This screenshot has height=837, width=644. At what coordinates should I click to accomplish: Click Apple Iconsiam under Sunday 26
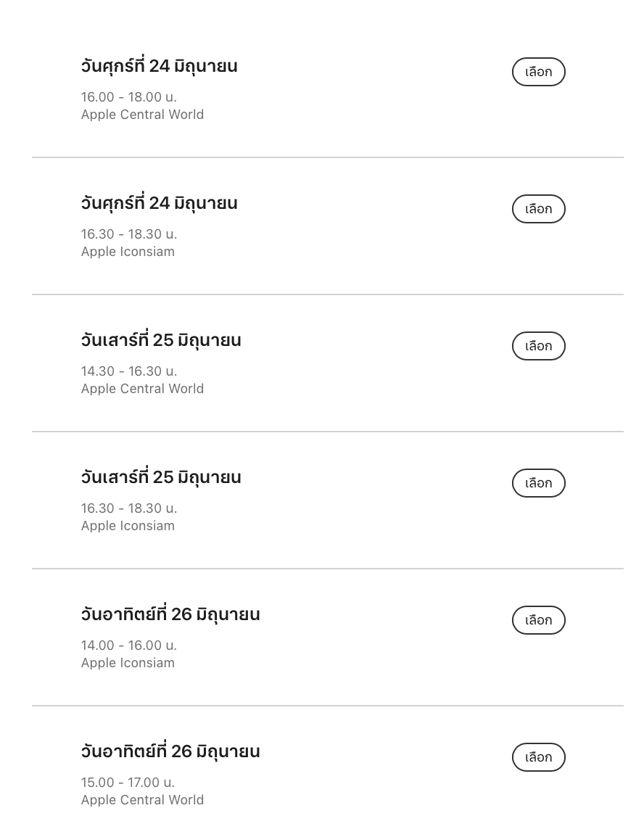tap(128, 663)
